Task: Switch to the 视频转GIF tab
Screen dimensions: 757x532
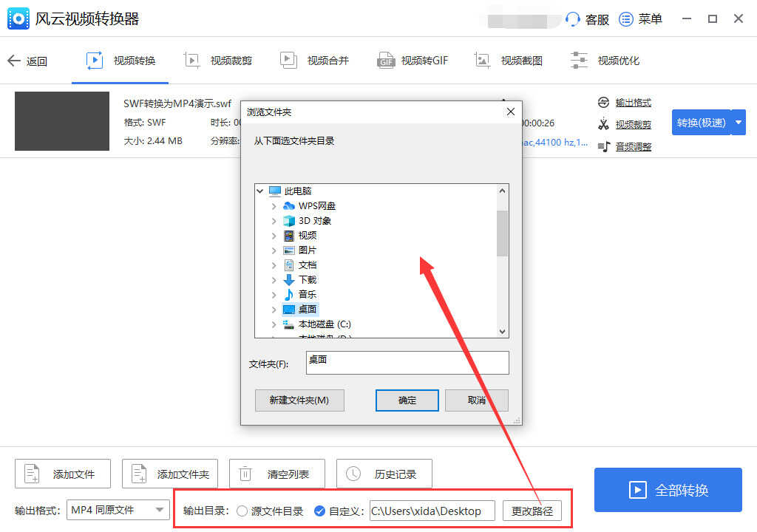Action: 413,61
